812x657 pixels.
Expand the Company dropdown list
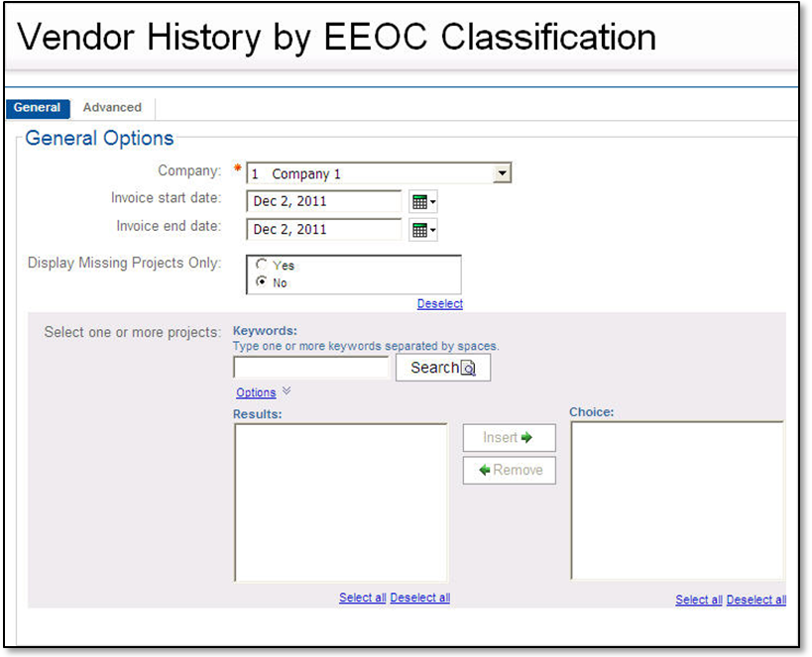click(503, 173)
